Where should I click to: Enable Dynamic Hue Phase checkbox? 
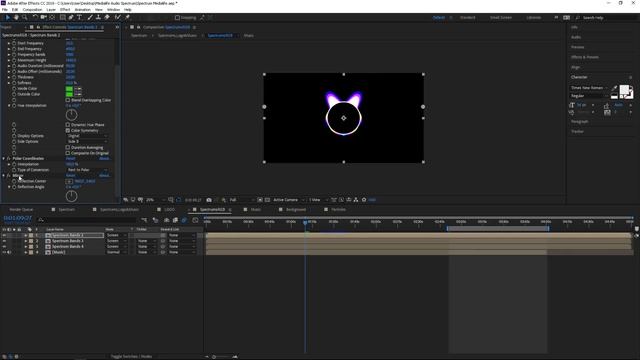(68, 125)
